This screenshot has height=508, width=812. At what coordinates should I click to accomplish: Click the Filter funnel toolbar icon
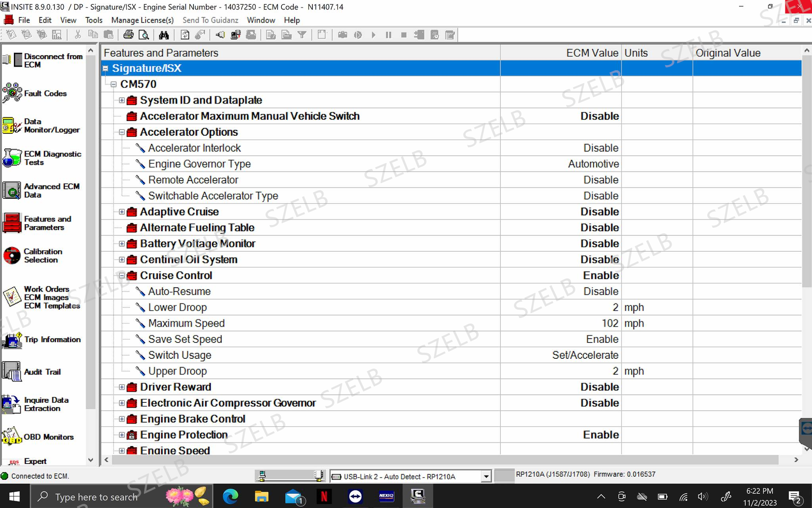(x=302, y=35)
